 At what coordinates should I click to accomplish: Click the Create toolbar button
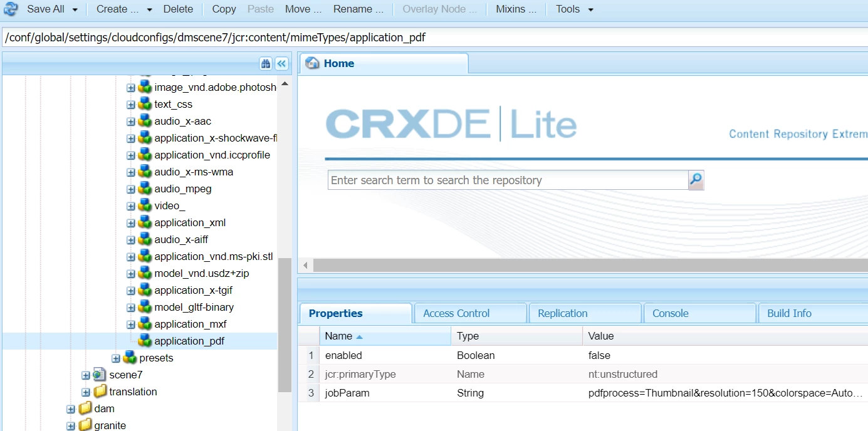[117, 9]
